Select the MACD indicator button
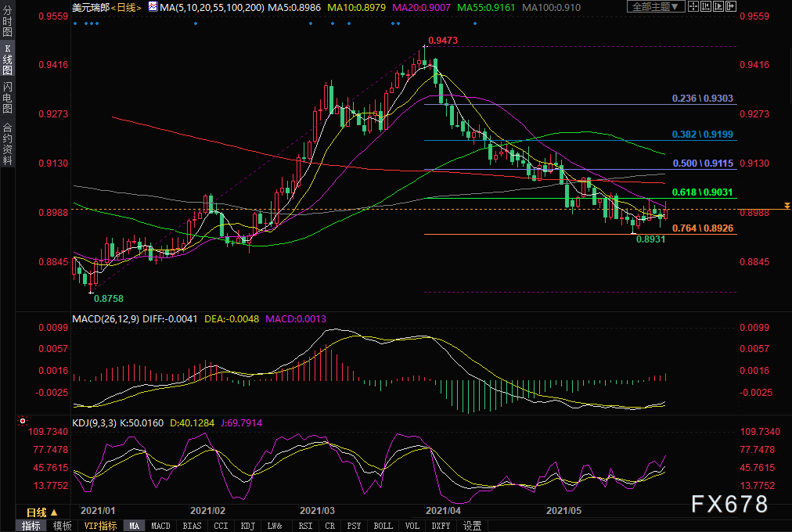This screenshot has width=792, height=532. click(x=161, y=526)
